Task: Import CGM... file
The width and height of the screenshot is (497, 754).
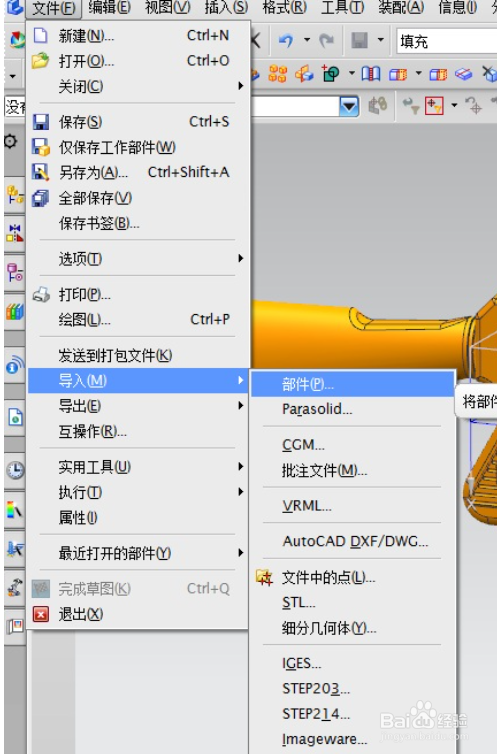Action: tap(353, 445)
